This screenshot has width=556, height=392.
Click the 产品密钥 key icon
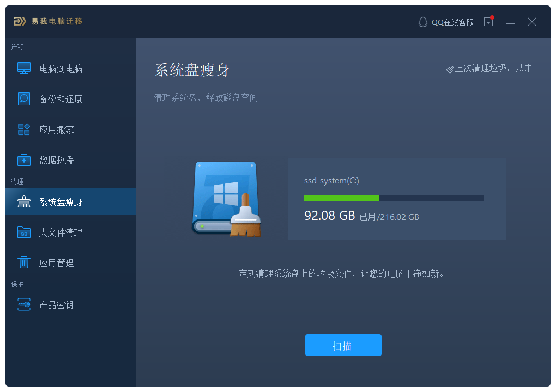(24, 305)
